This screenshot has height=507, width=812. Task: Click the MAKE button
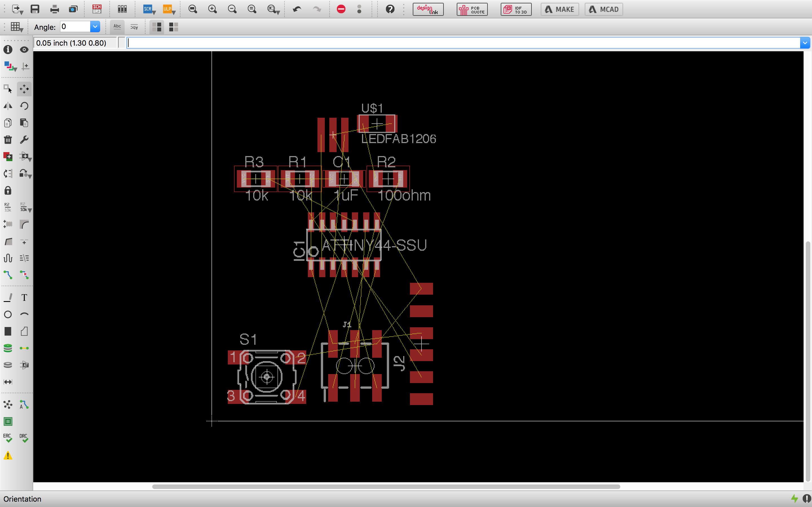559,9
